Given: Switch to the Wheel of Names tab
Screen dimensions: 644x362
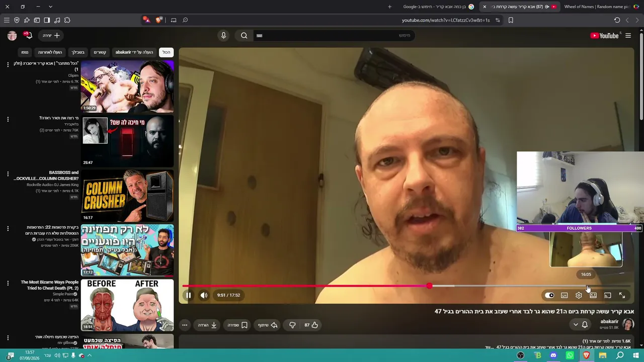Looking at the screenshot, I should point(601,7).
